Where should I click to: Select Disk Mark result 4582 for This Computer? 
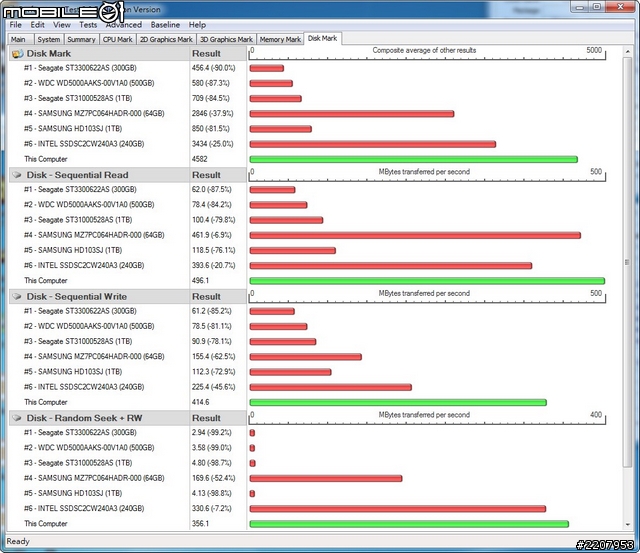tap(200, 159)
